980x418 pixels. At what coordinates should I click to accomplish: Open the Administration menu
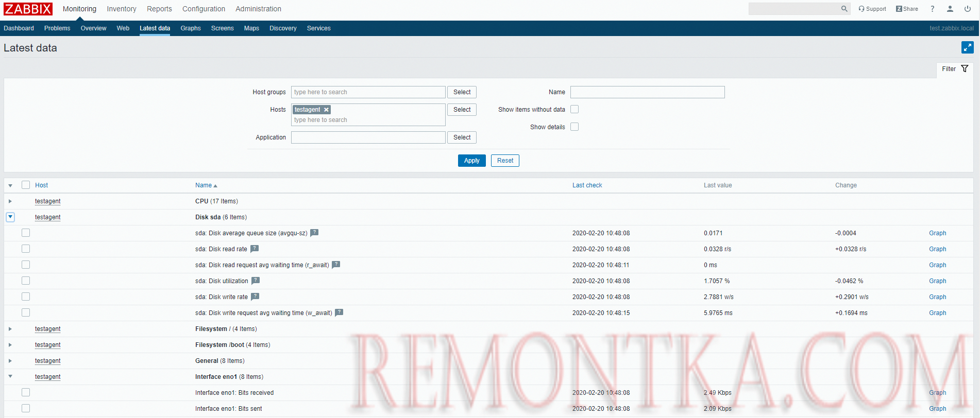click(x=258, y=9)
